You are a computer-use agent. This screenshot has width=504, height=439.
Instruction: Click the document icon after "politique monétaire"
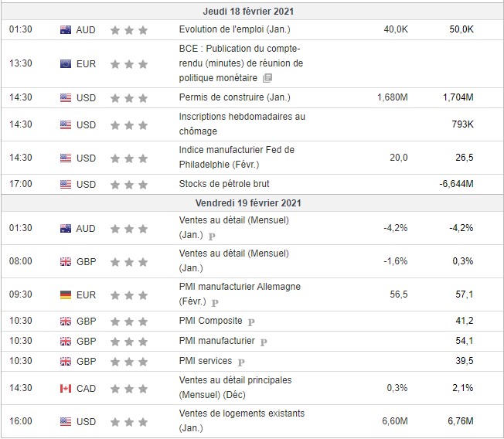click(x=267, y=78)
